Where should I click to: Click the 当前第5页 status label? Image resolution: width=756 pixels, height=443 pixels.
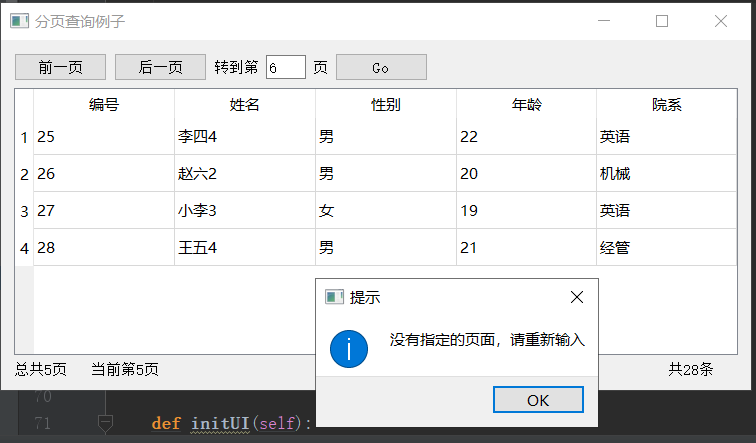(125, 369)
